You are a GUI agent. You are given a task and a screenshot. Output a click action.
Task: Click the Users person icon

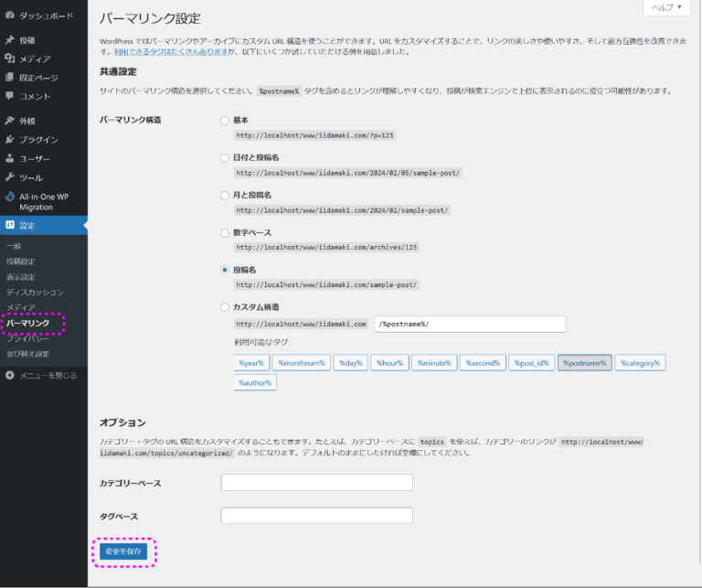9,158
